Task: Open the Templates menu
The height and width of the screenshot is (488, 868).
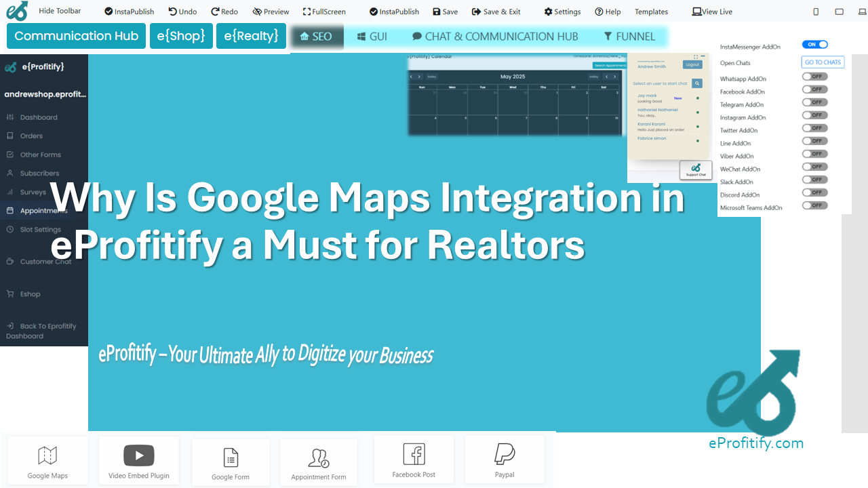Action: pos(651,12)
